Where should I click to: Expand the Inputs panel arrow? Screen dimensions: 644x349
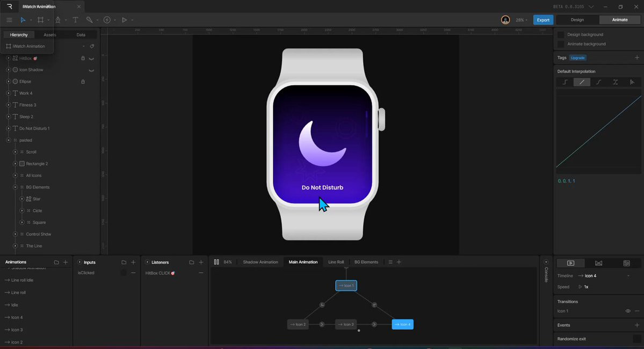pos(79,262)
